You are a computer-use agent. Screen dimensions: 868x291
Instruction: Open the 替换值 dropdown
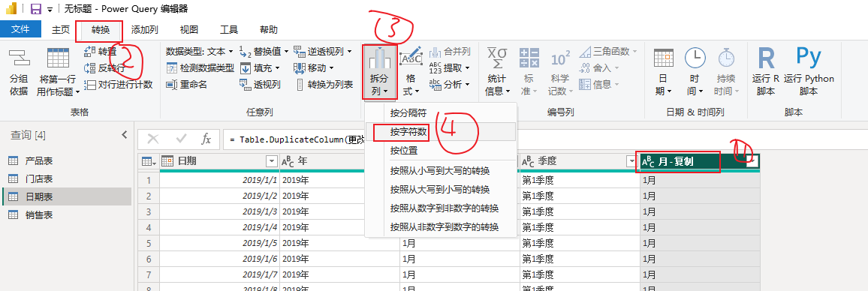click(x=264, y=52)
